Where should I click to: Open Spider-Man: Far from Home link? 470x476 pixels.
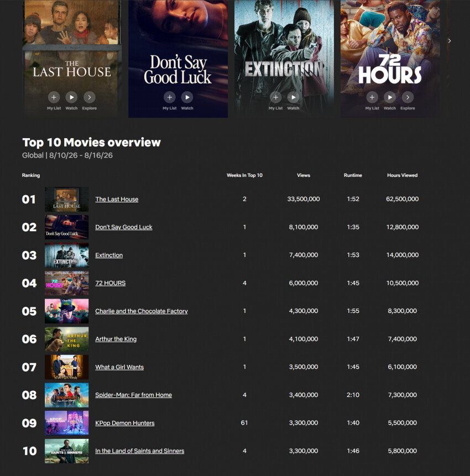click(x=133, y=395)
